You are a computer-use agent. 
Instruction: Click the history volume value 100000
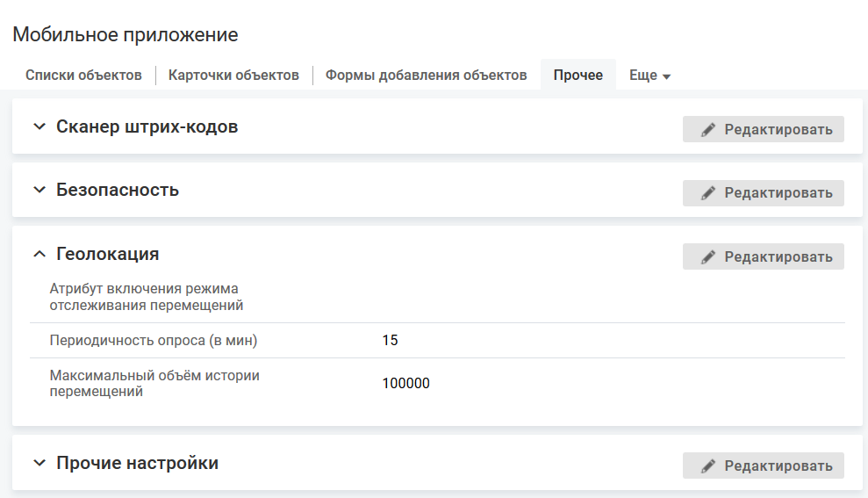(405, 384)
